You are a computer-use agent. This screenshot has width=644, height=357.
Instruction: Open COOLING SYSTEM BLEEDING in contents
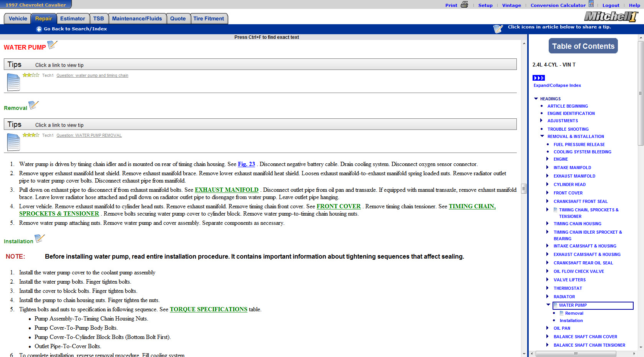[x=583, y=152]
